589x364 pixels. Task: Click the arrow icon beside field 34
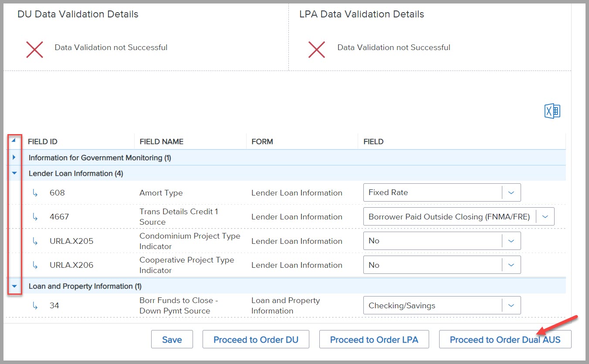[x=35, y=306]
